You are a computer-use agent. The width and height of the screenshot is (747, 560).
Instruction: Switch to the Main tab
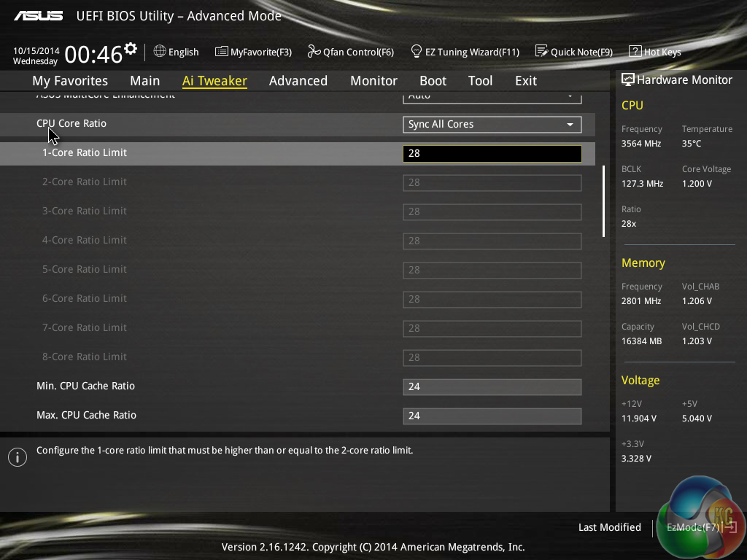[145, 81]
